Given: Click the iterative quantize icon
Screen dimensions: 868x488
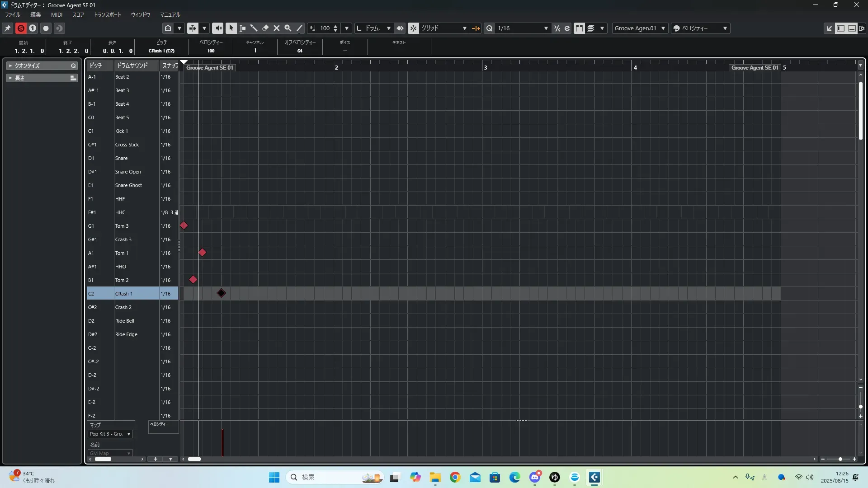Looking at the screenshot, I should 557,28.
